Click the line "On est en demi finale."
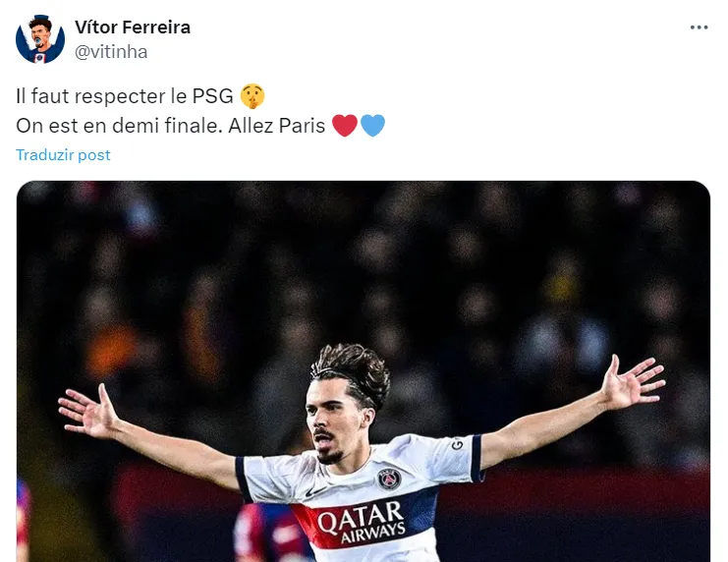Viewport: 728px width, 562px height. pyautogui.click(x=119, y=126)
